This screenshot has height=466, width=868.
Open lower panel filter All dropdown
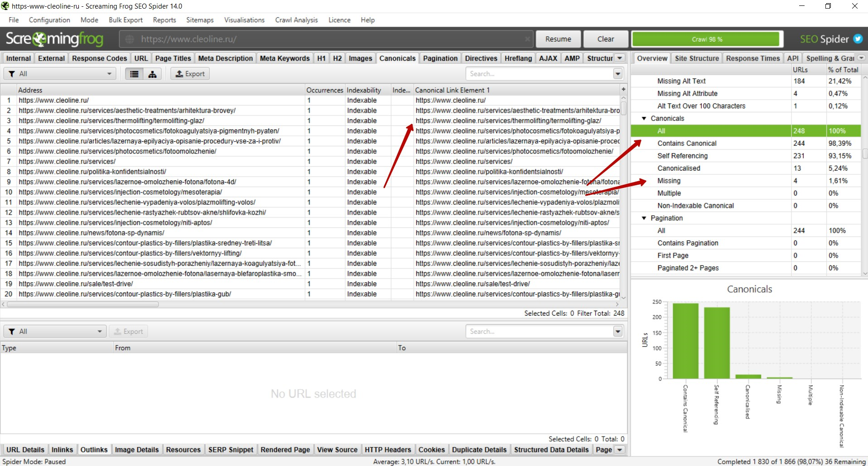55,331
